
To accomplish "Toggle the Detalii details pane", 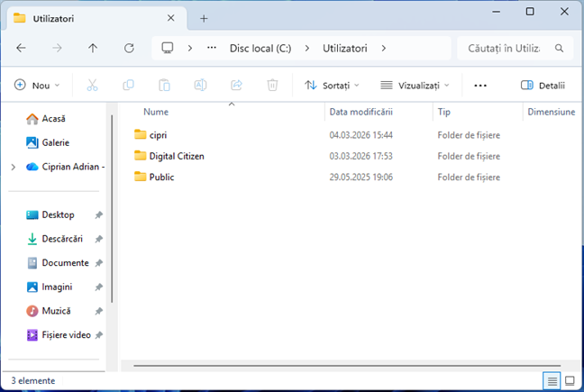I will (543, 86).
